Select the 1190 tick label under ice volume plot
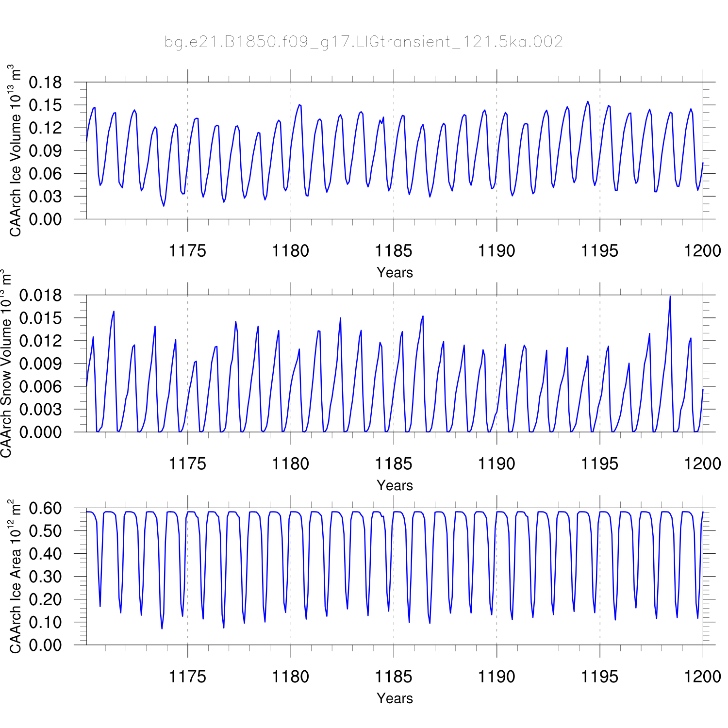This screenshot has height=728, width=728. pos(496,251)
